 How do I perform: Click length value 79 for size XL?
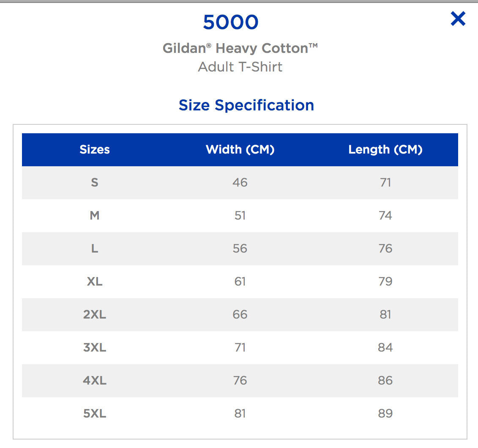385,281
